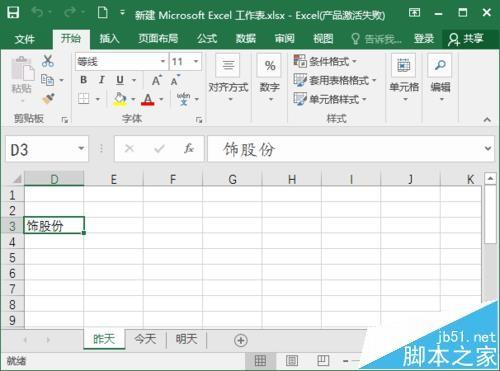500x371 pixels.
Task: Switch to the 明天 sheet tab
Action: point(187,339)
